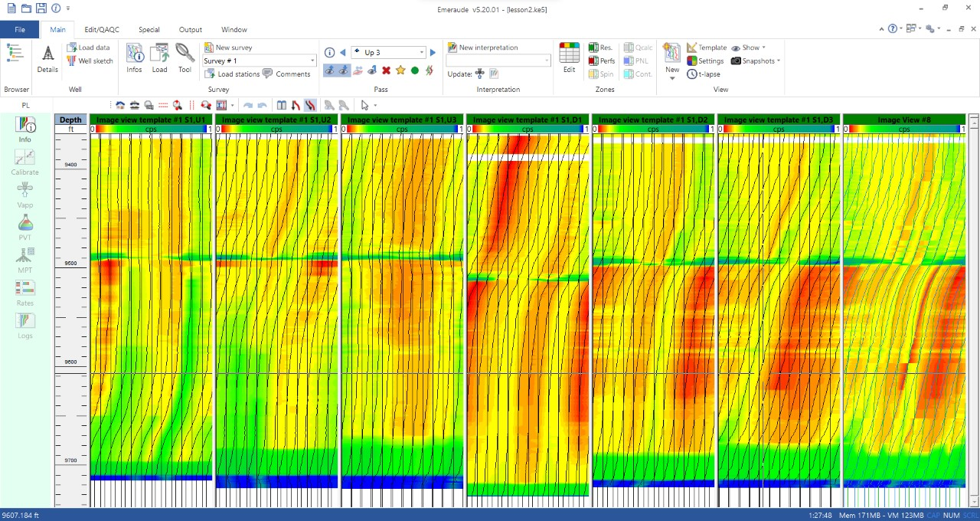Open the Output ribbon tab
980x521 pixels.
click(191, 30)
